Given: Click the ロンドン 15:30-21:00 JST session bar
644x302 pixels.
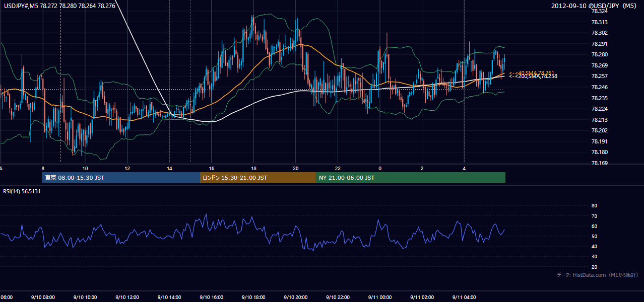Looking at the screenshot, I should (258, 178).
